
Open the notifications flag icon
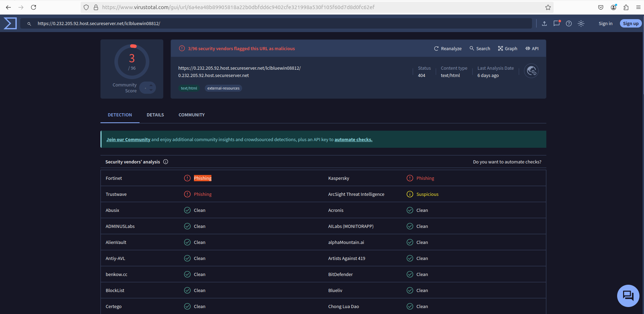pyautogui.click(x=556, y=23)
